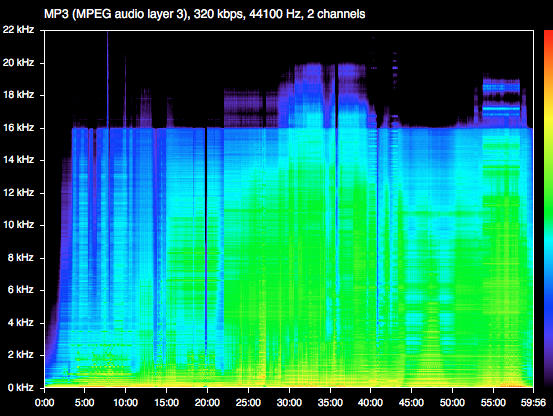The width and height of the screenshot is (553, 416).
Task: Click the 16 kHz axis label
Action: click(x=18, y=128)
